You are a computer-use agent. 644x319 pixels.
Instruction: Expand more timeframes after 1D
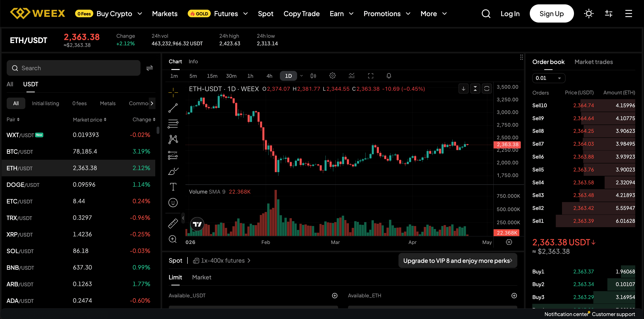pos(302,76)
